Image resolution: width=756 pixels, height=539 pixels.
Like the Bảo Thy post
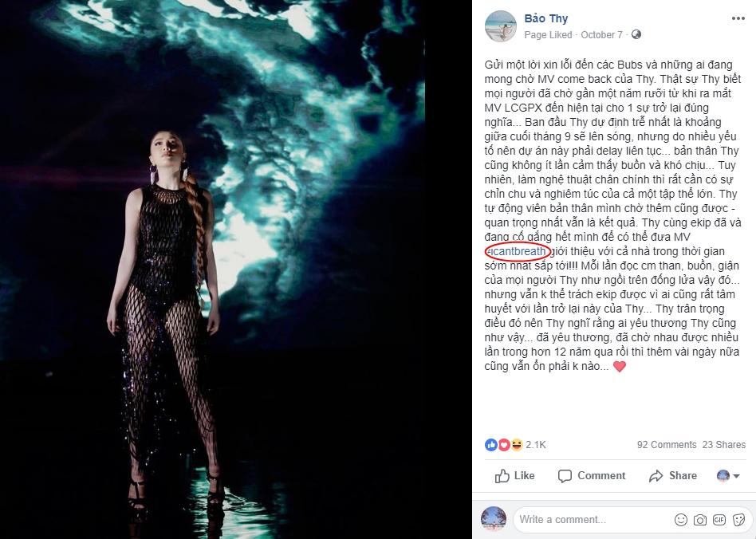(x=514, y=476)
